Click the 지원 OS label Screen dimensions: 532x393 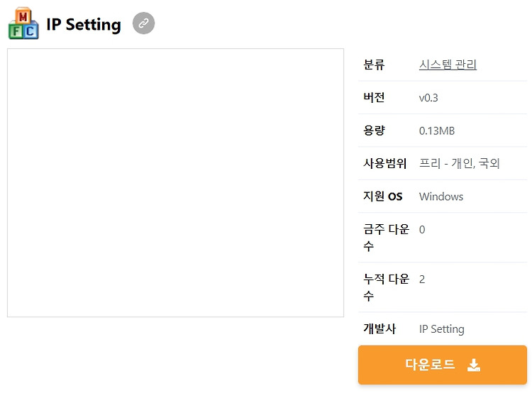tap(383, 196)
